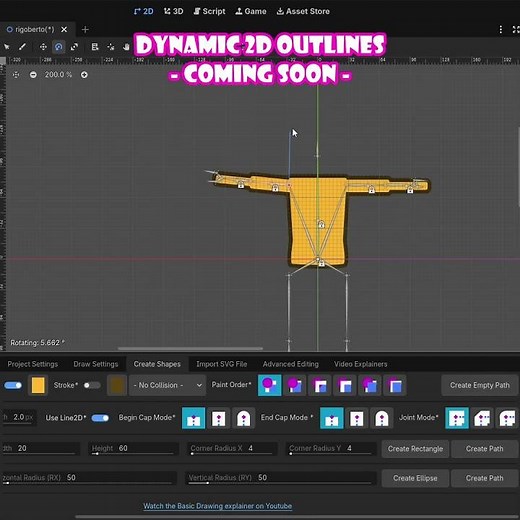Select the Move tool in the toolbar
Viewport: 520px width, 520px height.
click(43, 47)
